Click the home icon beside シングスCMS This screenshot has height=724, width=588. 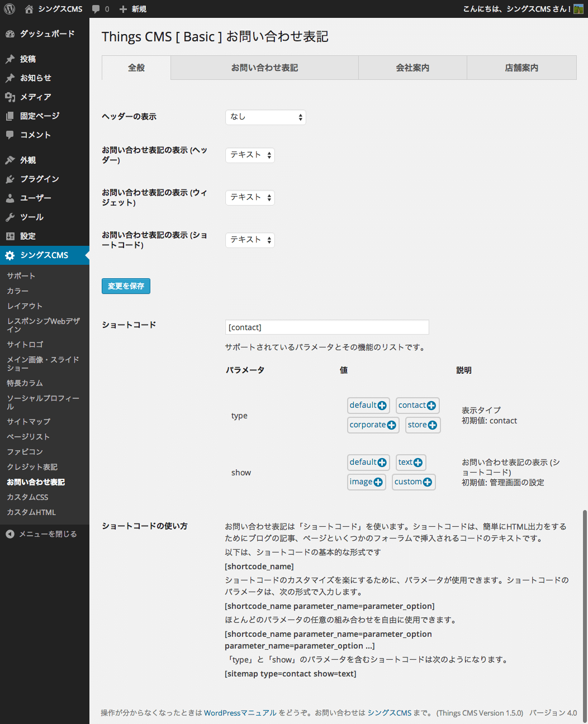[29, 9]
